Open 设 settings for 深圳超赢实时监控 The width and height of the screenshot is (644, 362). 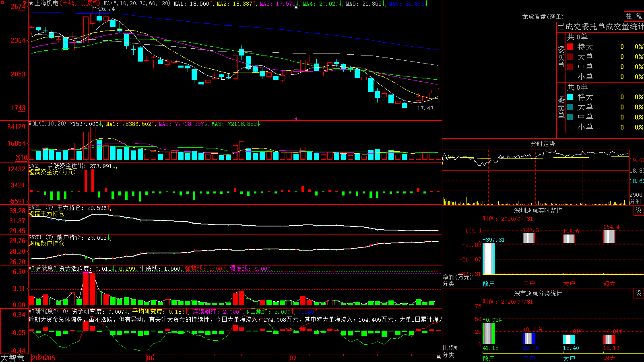coord(639,210)
